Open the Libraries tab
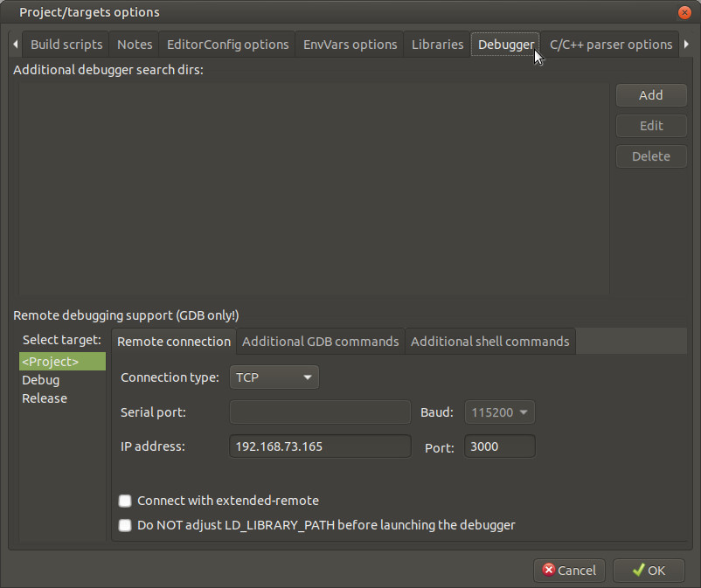Screen dimensions: 701x588 (437, 45)
